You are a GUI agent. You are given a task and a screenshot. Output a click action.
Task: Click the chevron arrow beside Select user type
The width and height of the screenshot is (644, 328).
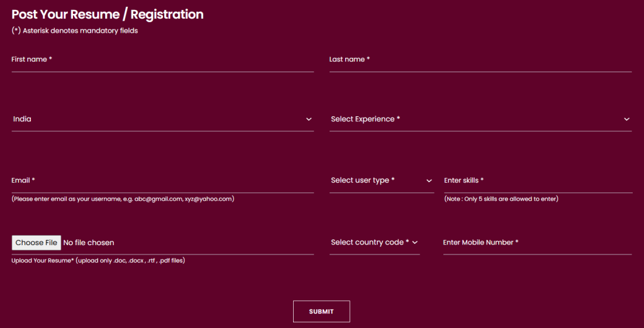(x=430, y=181)
